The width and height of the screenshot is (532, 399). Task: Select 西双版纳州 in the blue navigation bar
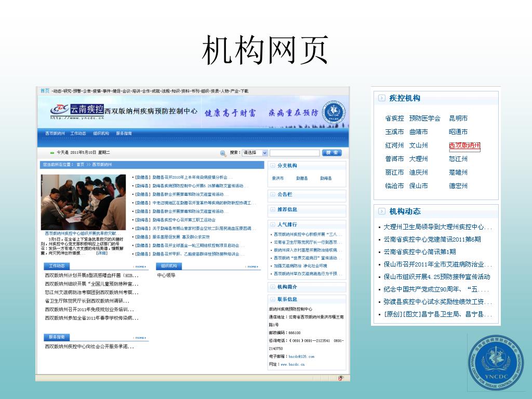[55, 134]
